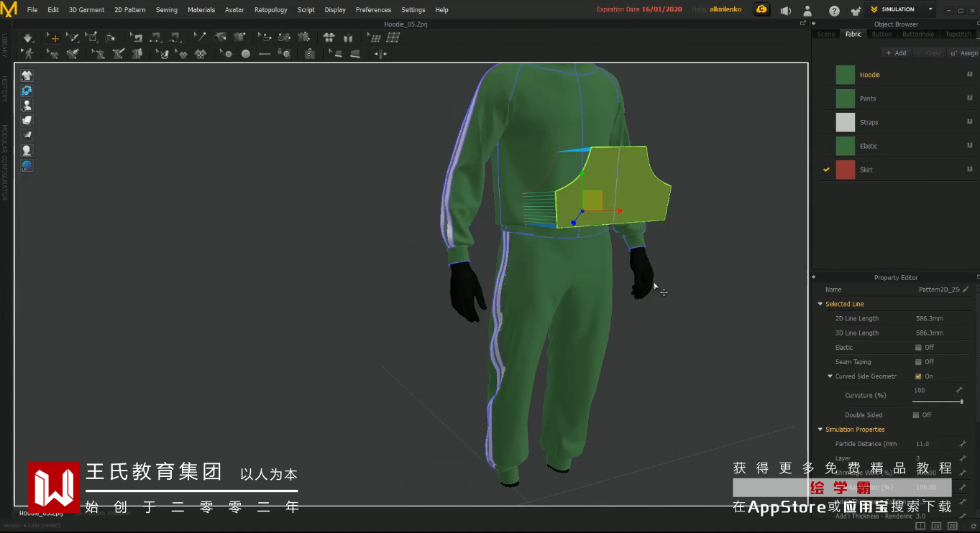Click the 2D Line Length value 586.3mm
980x533 pixels.
(930, 319)
